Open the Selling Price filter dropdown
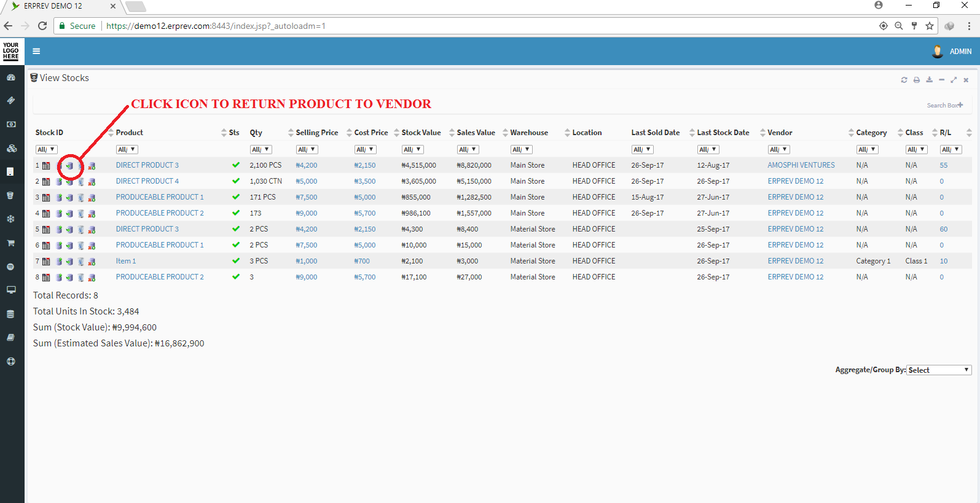Image resolution: width=980 pixels, height=503 pixels. click(x=307, y=149)
